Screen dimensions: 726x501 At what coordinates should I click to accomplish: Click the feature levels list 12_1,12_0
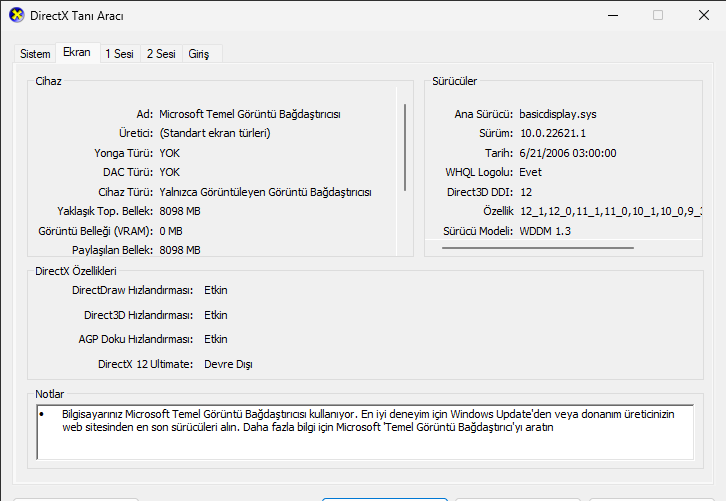point(611,211)
